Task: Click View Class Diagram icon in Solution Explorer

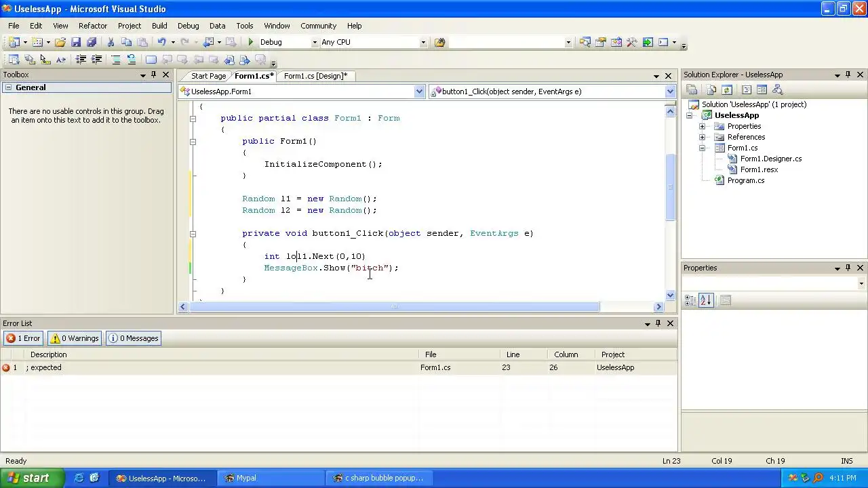Action: click(x=777, y=89)
